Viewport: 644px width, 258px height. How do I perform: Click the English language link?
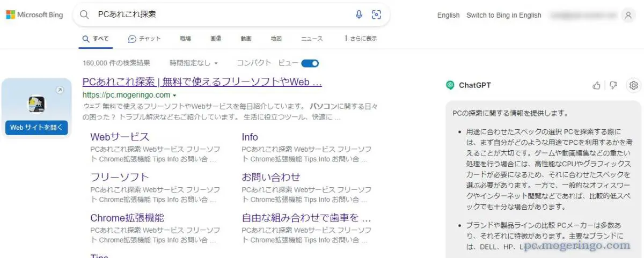pos(448,15)
